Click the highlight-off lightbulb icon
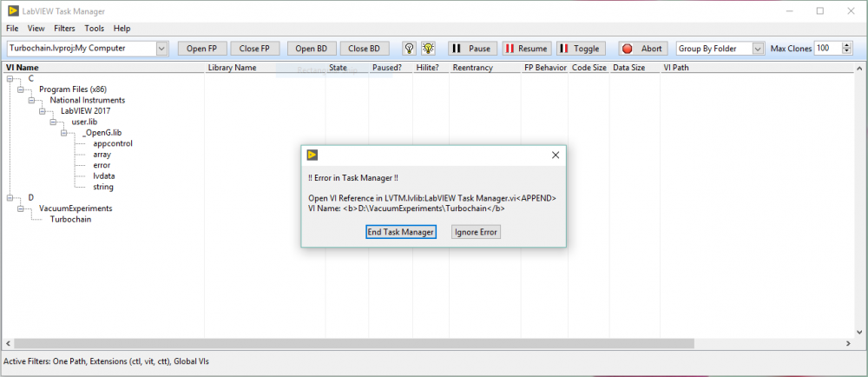The image size is (868, 377). tap(410, 49)
